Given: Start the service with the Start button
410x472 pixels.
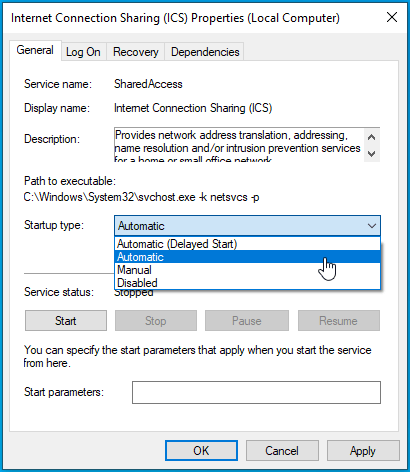Looking at the screenshot, I should pyautogui.click(x=66, y=321).
